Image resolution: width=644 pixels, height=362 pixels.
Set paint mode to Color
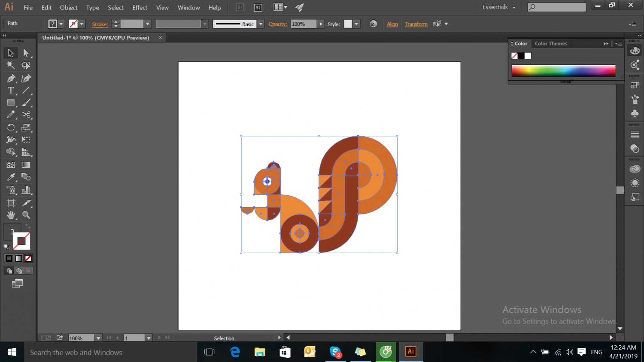(9, 258)
